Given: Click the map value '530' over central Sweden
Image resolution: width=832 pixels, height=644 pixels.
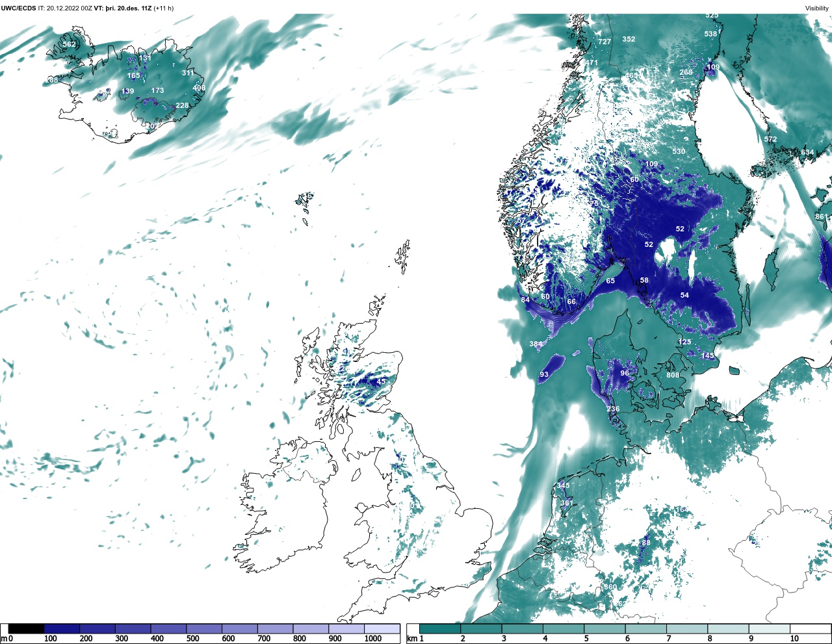Looking at the screenshot, I should click(679, 151).
